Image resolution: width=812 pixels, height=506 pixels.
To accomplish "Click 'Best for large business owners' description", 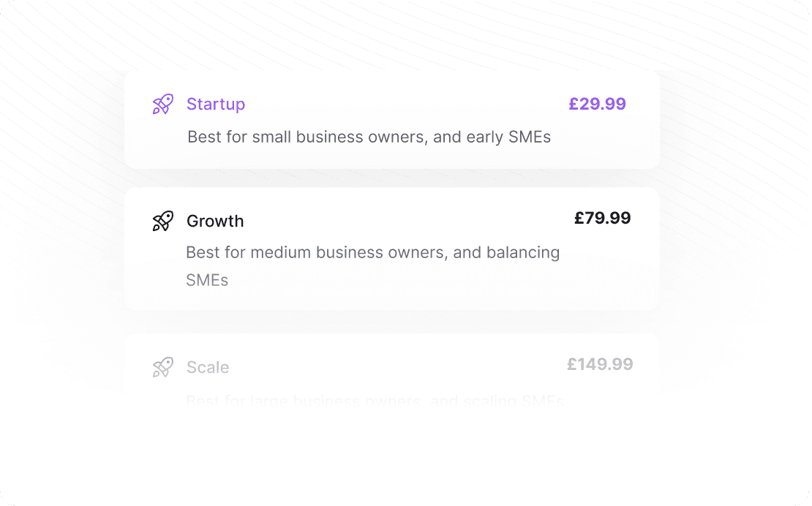I will [375, 401].
